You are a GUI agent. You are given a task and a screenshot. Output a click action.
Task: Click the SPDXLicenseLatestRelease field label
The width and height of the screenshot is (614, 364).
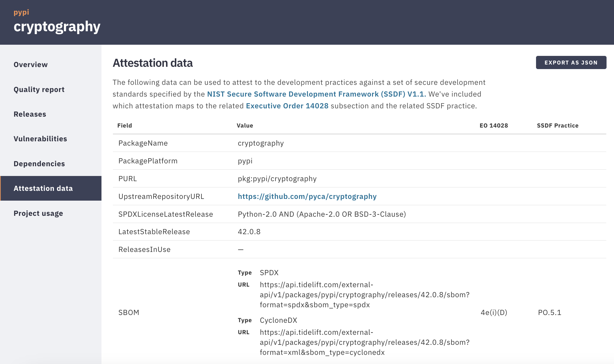166,214
